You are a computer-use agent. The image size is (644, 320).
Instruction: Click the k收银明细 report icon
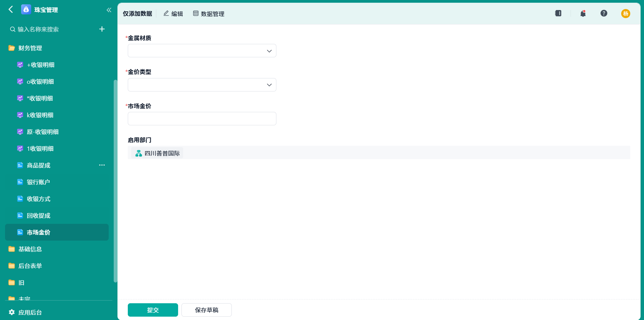(x=20, y=115)
